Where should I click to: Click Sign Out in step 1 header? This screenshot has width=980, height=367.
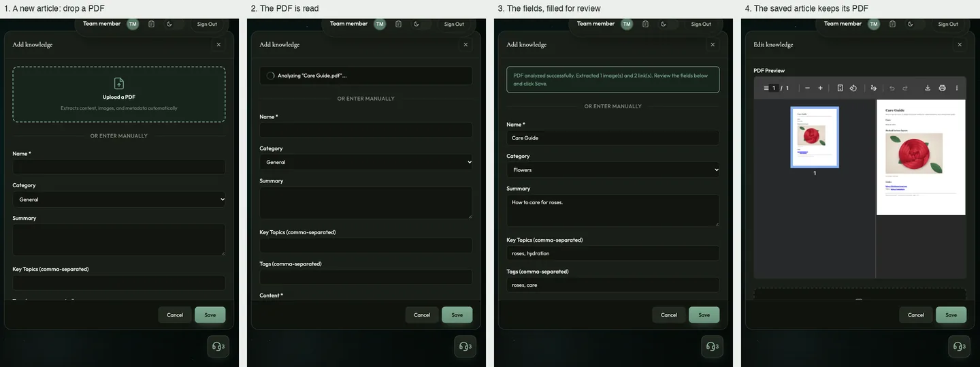tap(207, 24)
